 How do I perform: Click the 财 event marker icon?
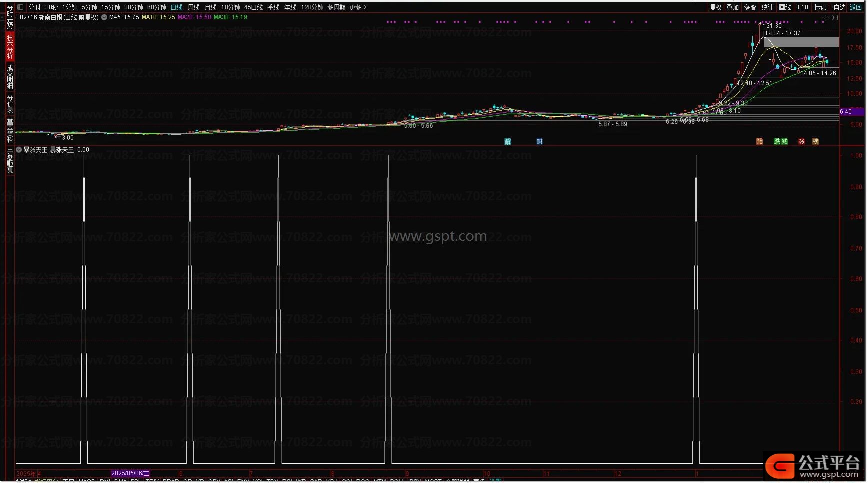point(539,142)
